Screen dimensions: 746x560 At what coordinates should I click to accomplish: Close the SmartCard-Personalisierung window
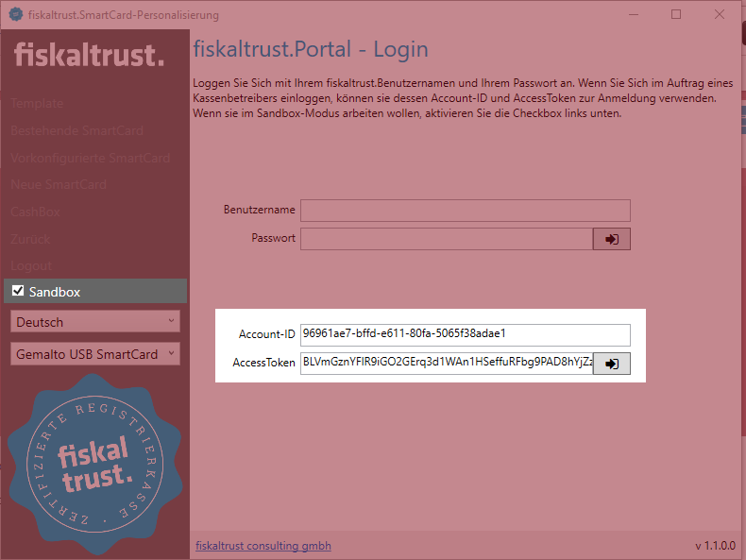tap(720, 15)
